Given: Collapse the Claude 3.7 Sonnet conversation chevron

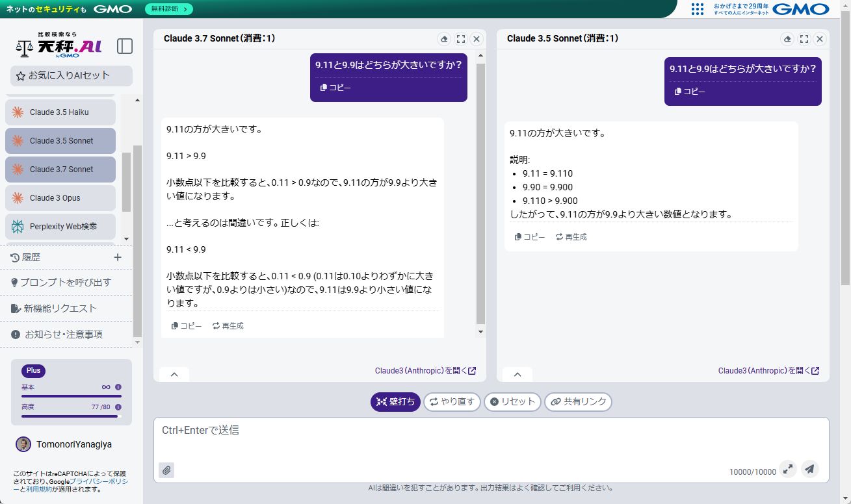Looking at the screenshot, I should pyautogui.click(x=174, y=374).
